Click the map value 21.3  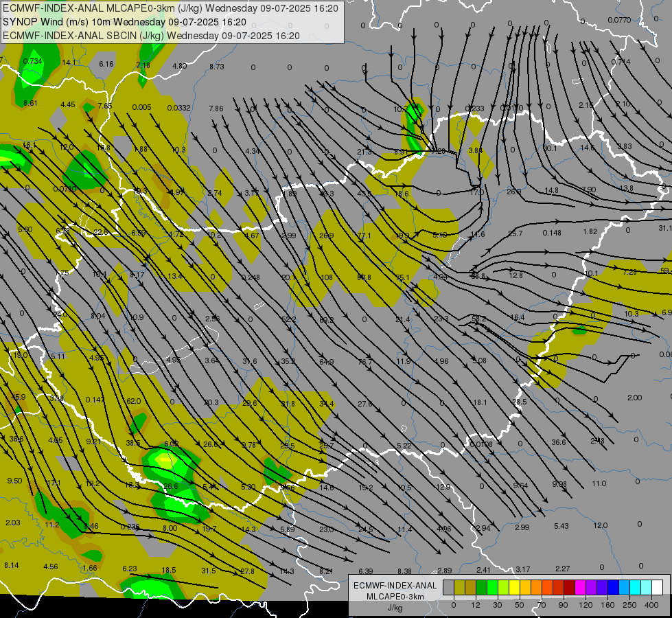point(364,152)
